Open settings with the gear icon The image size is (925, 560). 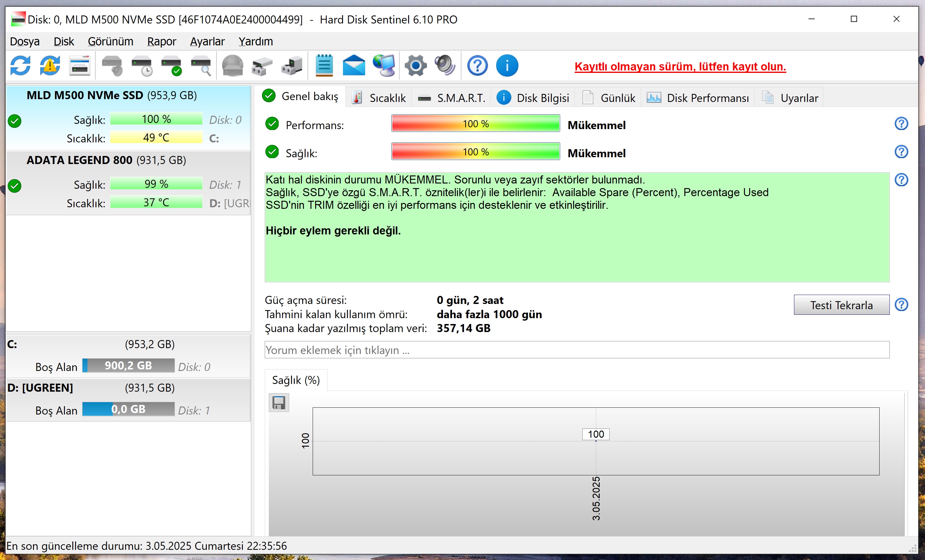tap(415, 66)
